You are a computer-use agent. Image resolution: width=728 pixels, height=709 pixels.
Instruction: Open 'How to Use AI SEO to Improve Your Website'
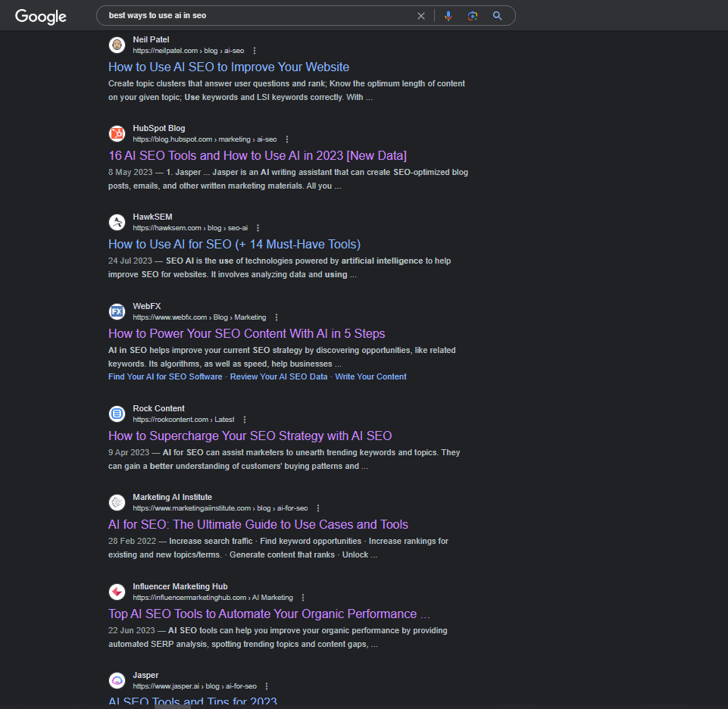[229, 67]
